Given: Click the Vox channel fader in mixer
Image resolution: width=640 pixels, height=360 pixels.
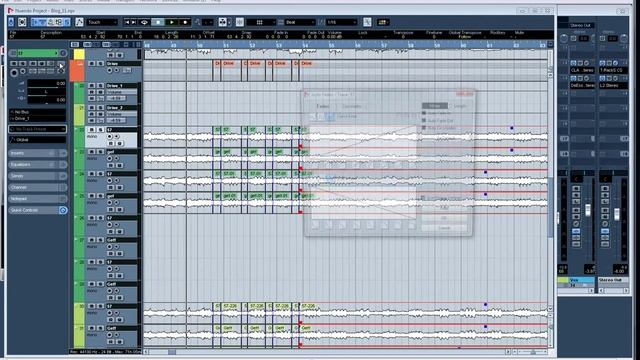Looking at the screenshot, I should [x=588, y=210].
